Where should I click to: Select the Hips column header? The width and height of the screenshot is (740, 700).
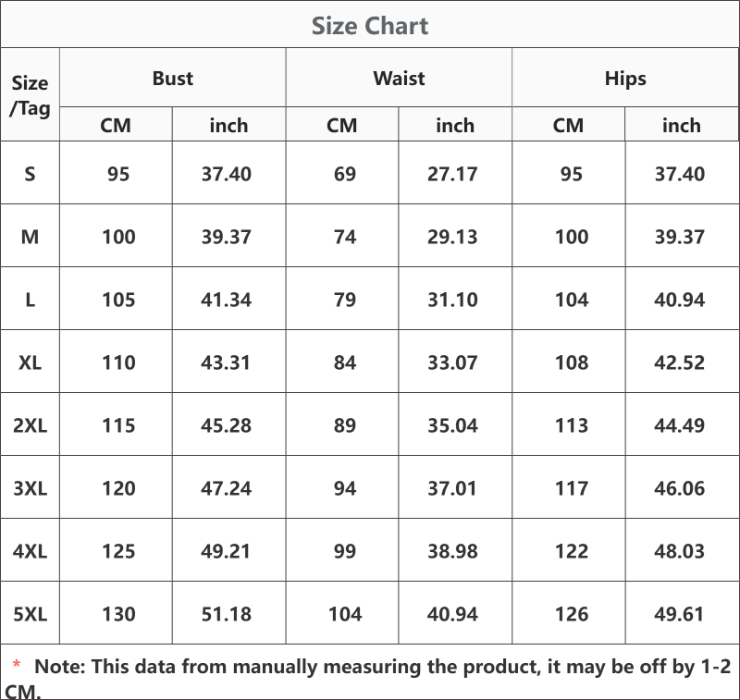click(x=625, y=79)
